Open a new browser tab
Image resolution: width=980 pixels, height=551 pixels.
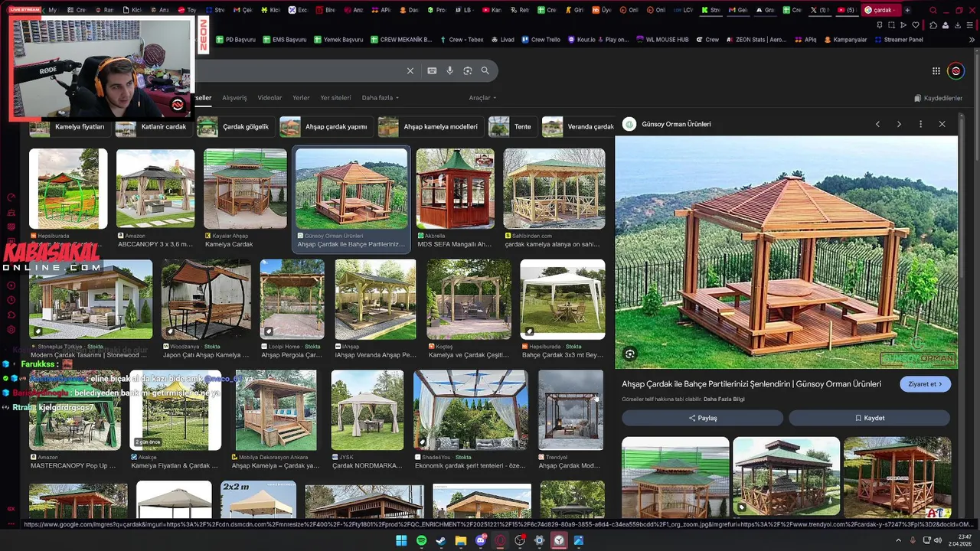coord(907,10)
